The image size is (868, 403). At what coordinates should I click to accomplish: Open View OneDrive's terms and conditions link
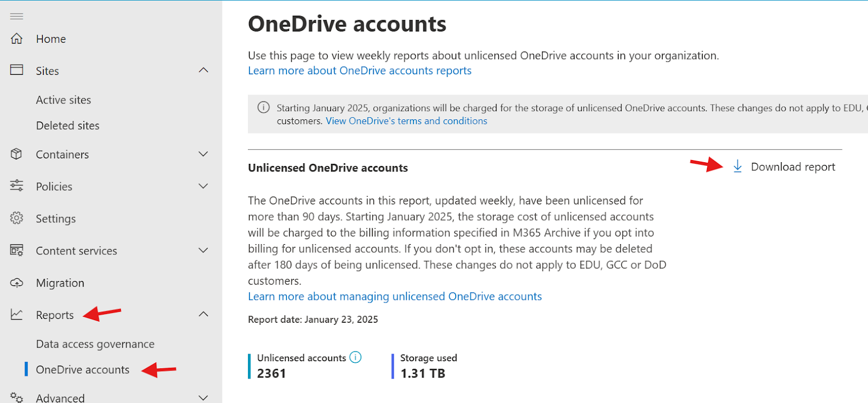coord(406,121)
